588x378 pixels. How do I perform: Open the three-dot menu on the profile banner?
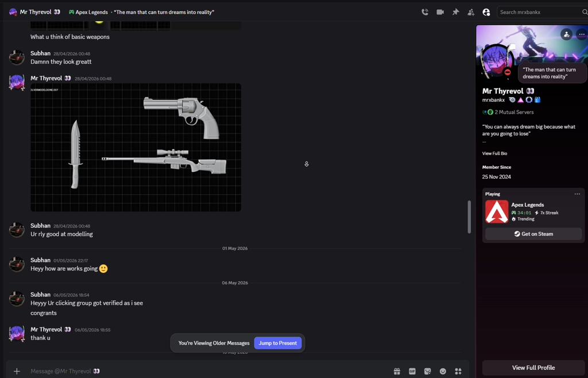pyautogui.click(x=582, y=34)
